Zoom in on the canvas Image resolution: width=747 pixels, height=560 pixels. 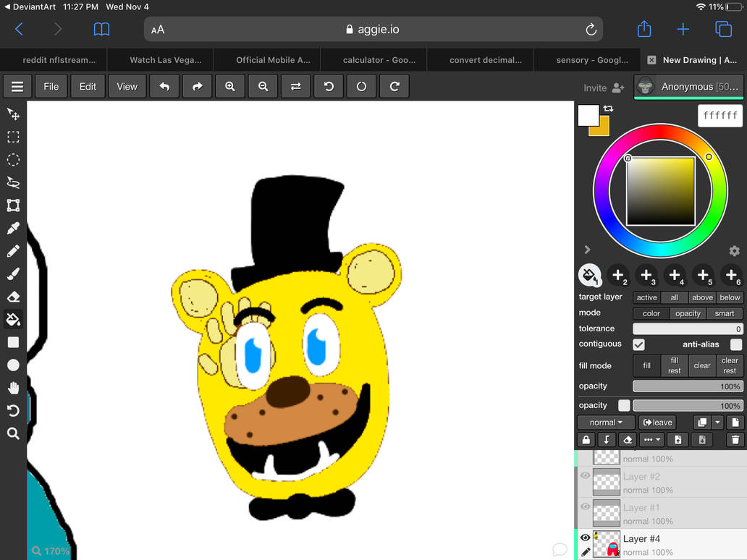(230, 87)
